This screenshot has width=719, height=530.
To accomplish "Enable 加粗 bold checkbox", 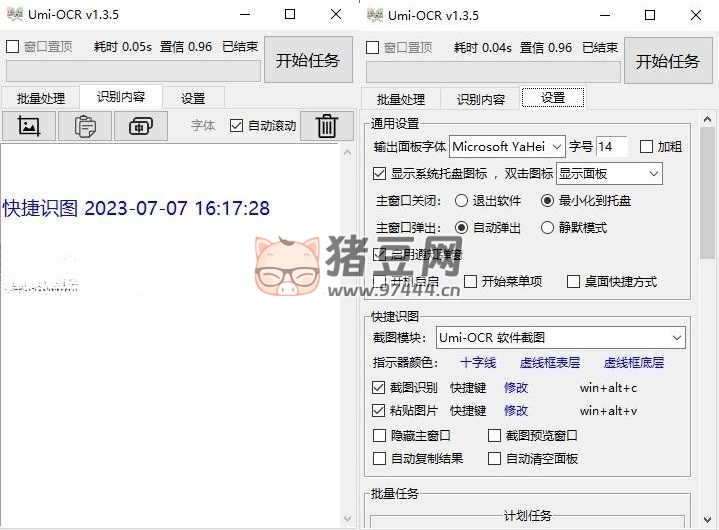I will 646,147.
